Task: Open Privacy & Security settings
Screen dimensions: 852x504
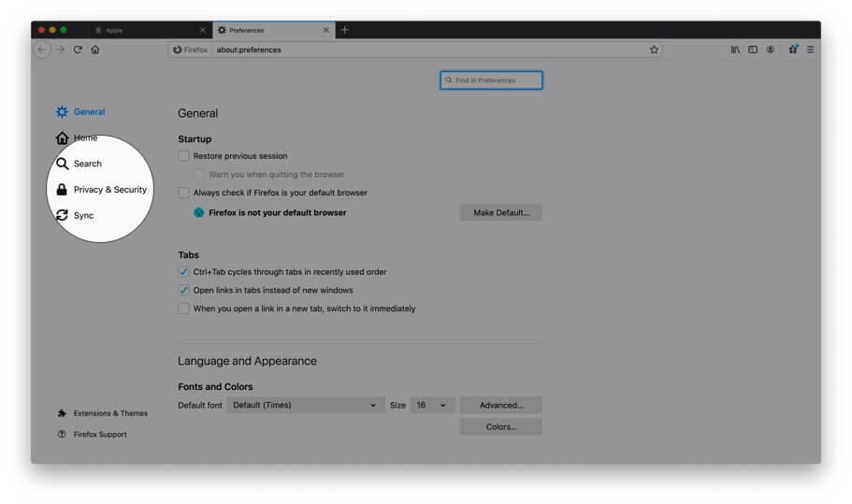Action: pos(102,190)
